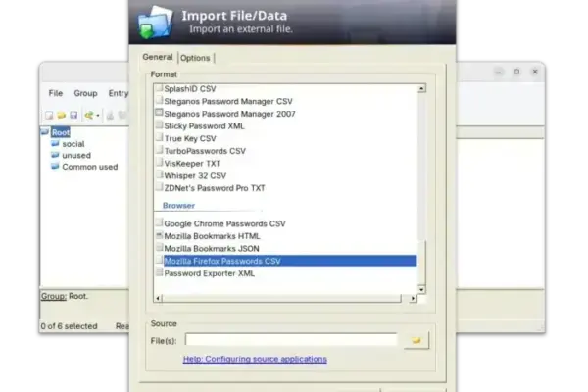Click the Password Exporter XML item icon
This screenshot has height=392, width=588.
159,272
